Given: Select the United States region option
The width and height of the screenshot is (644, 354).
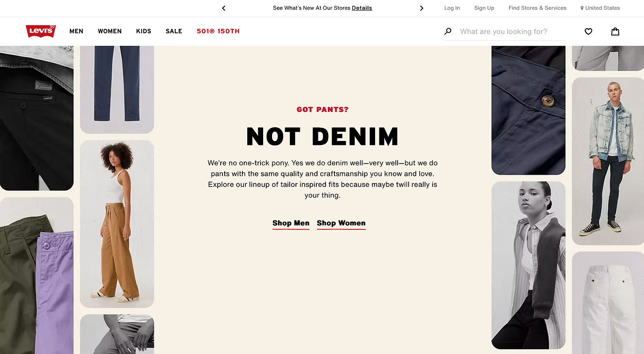Looking at the screenshot, I should [x=603, y=8].
